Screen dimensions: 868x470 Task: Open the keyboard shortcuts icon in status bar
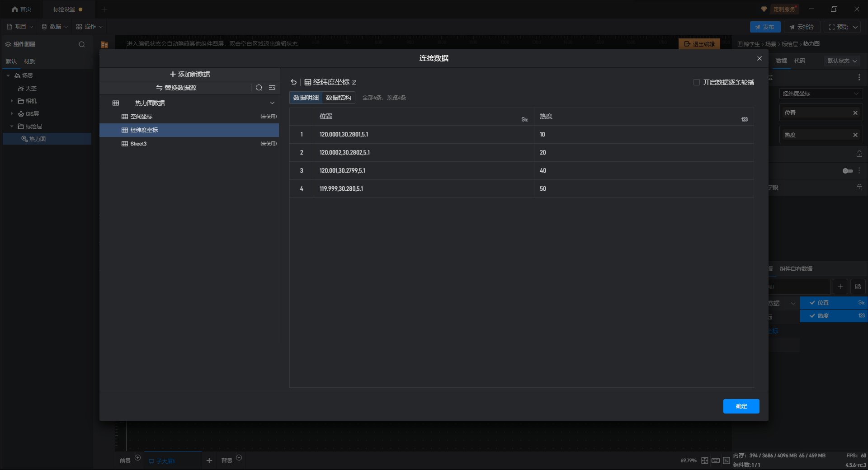(716, 461)
